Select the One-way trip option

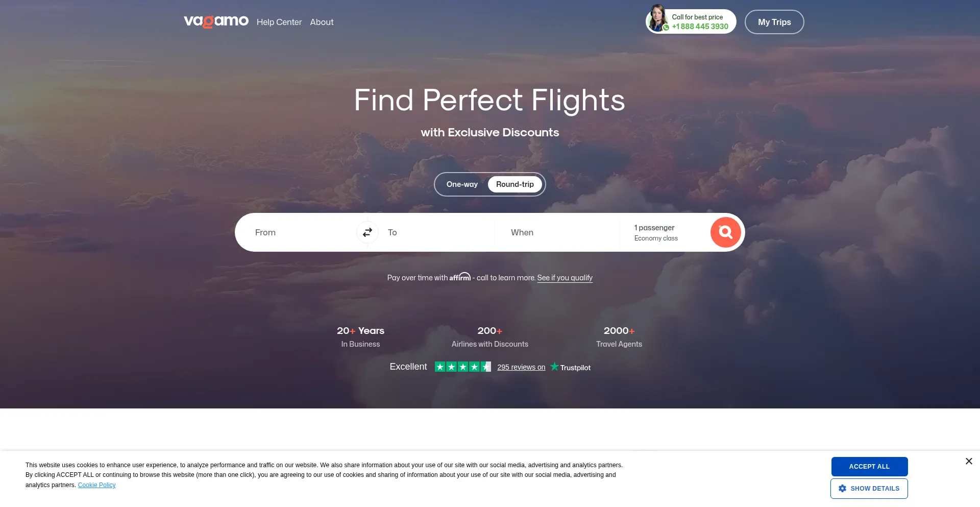click(462, 184)
